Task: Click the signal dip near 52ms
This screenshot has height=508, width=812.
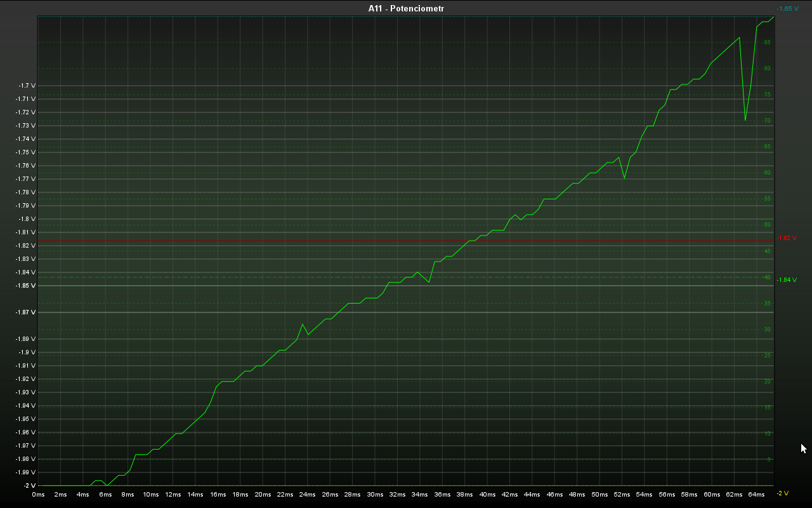Action: [x=624, y=178]
